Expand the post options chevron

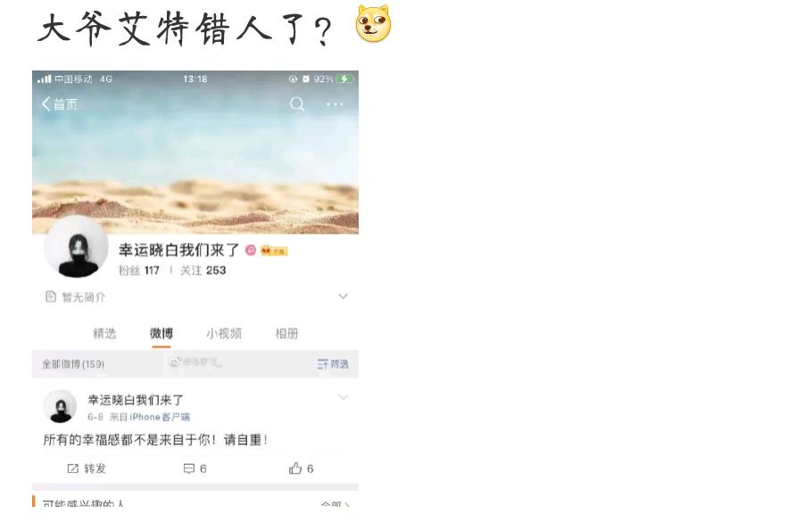pos(343,397)
